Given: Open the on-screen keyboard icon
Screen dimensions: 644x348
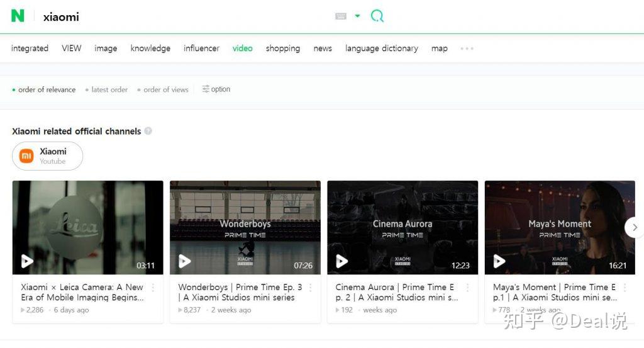Looking at the screenshot, I should click(x=340, y=16).
